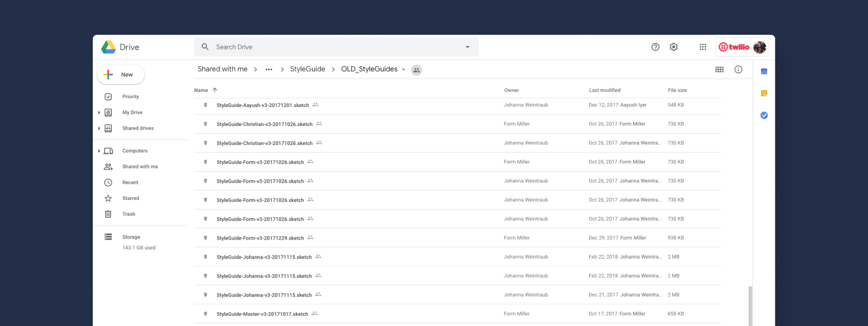Open Storage in the sidebar
The height and width of the screenshot is (326, 868).
tap(131, 237)
